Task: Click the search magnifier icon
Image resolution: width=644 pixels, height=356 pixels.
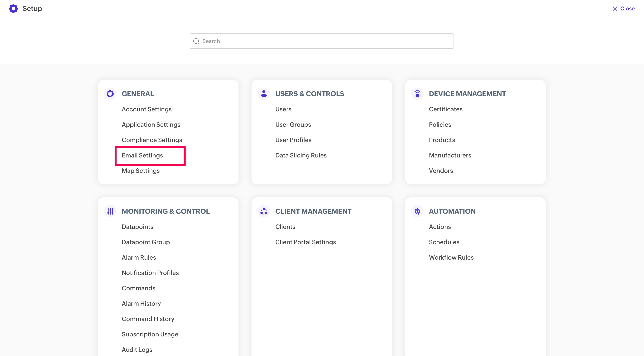Action: click(x=196, y=41)
